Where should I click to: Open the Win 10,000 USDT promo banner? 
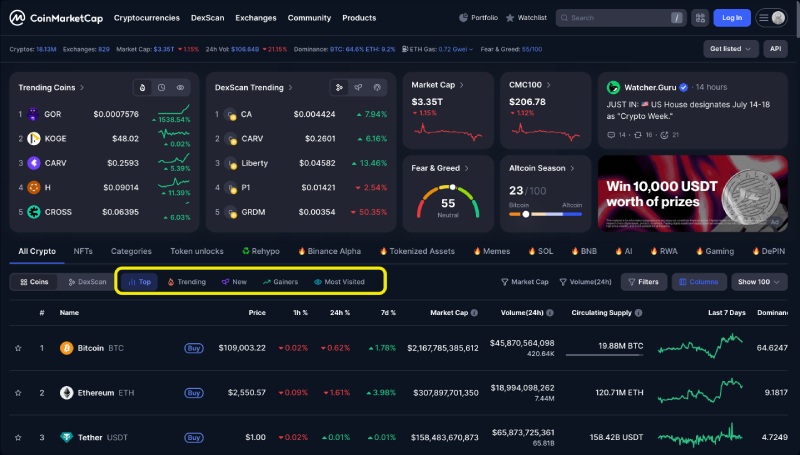pyautogui.click(x=693, y=193)
